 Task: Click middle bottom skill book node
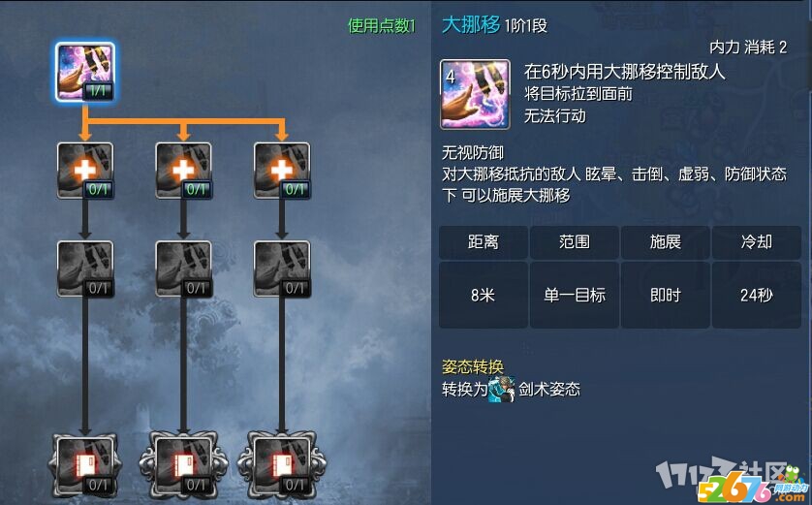tap(183, 465)
